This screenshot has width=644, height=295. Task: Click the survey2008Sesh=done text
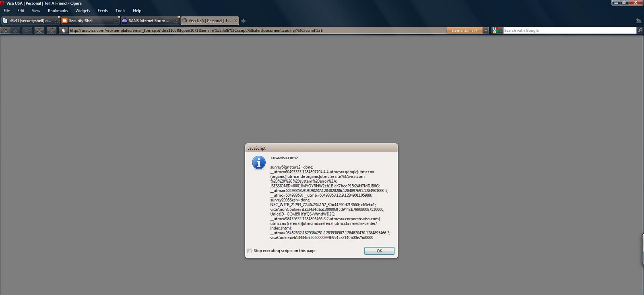click(290, 200)
